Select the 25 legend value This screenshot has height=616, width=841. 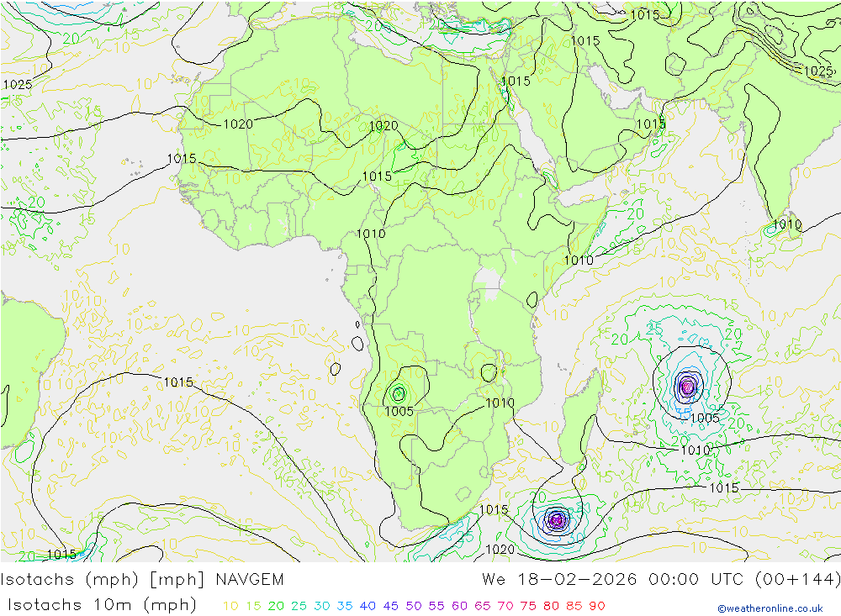point(299,606)
